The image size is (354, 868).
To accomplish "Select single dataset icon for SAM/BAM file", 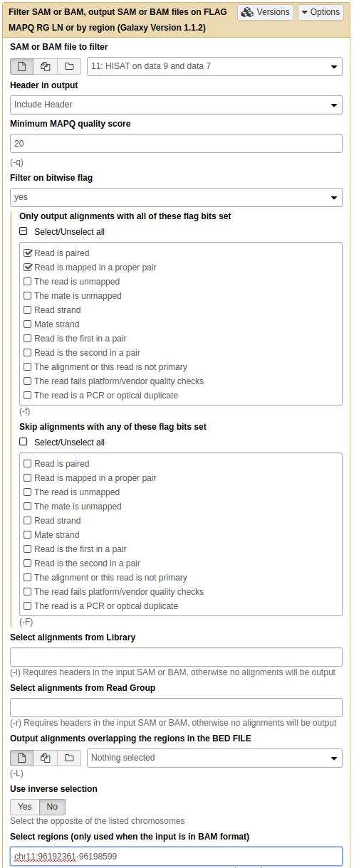I will [x=21, y=66].
